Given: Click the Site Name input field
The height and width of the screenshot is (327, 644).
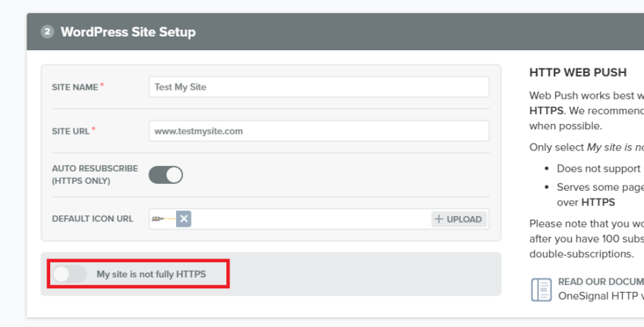Looking at the screenshot, I should 319,87.
